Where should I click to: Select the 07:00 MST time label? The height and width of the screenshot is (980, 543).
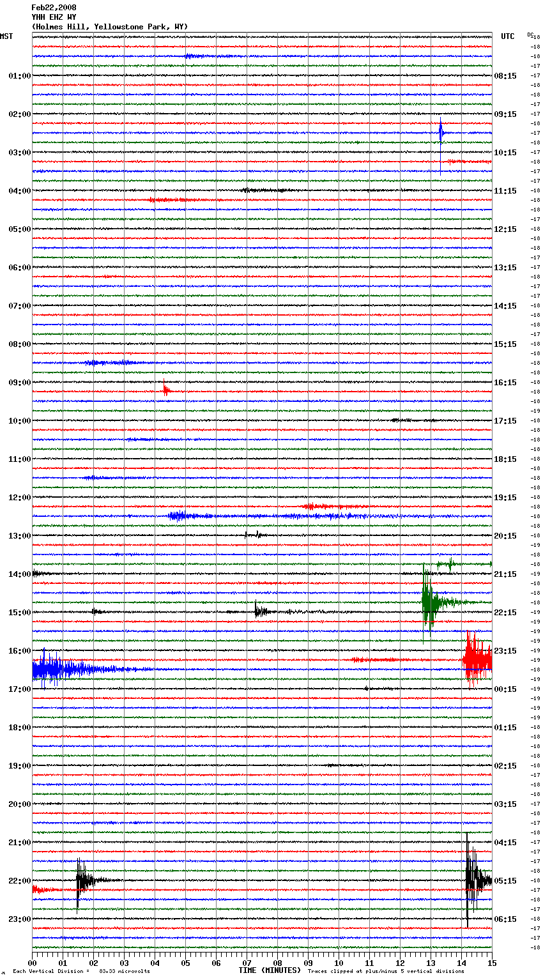19,306
